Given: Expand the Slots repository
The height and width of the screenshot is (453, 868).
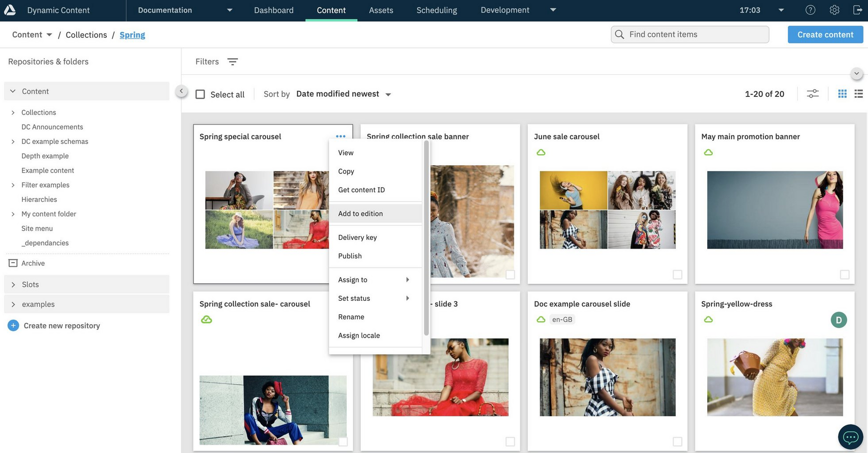Looking at the screenshot, I should tap(13, 285).
